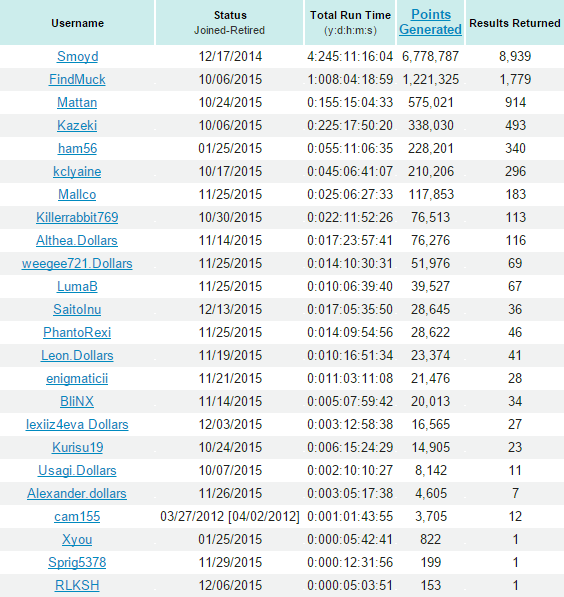Screen dimensions: 564x597
Task: Click the lexiiz4eva.Dollars link
Action: tap(77, 425)
